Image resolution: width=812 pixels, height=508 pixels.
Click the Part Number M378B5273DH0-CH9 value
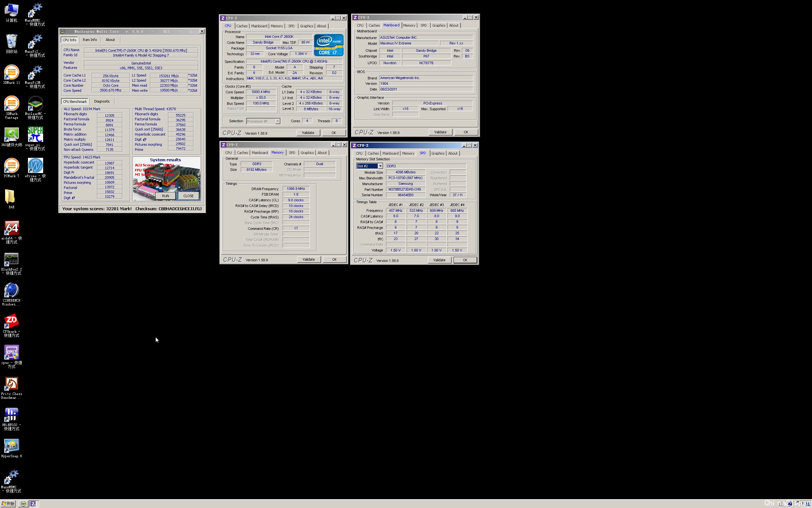tap(405, 189)
